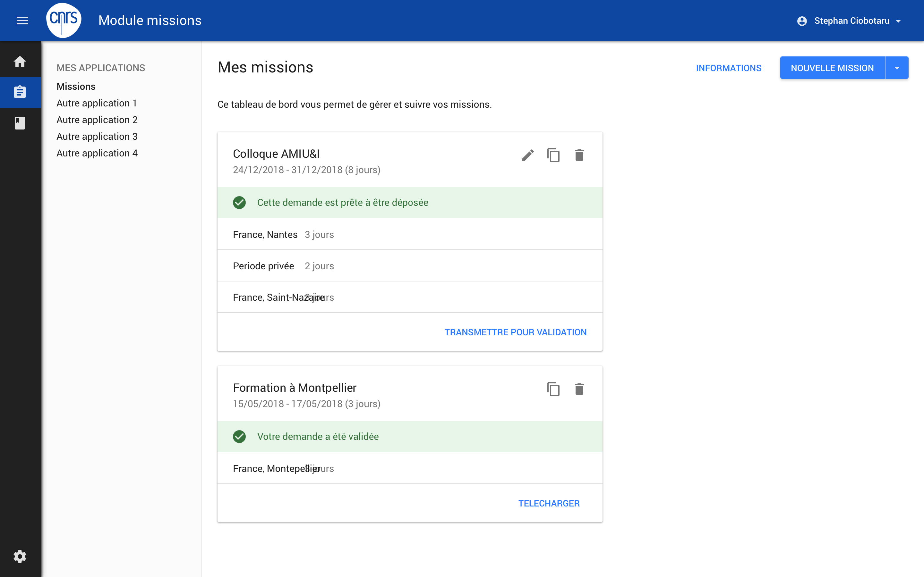Open settings via the gear icon
This screenshot has height=577, width=924.
click(x=20, y=556)
